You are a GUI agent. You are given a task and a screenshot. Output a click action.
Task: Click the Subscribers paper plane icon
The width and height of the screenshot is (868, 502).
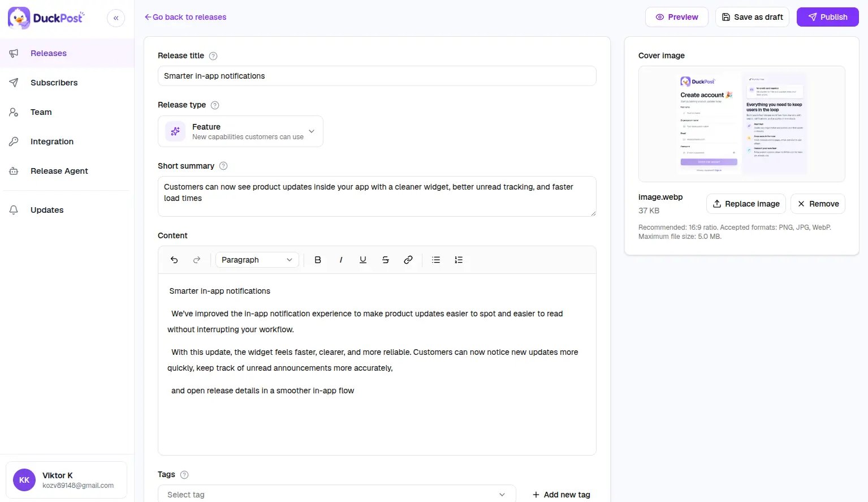14,83
